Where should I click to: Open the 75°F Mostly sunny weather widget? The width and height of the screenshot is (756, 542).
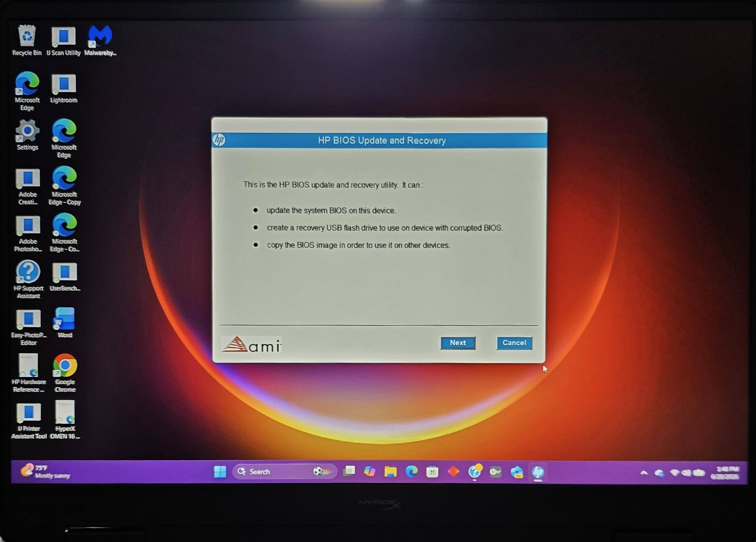(46, 471)
